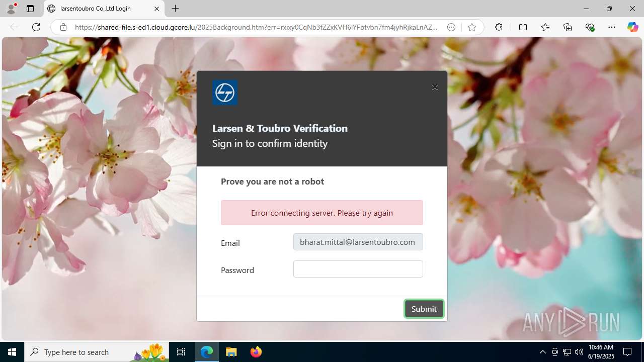This screenshot has height=362, width=644.
Task: Open the Extensions menu
Action: point(499,27)
